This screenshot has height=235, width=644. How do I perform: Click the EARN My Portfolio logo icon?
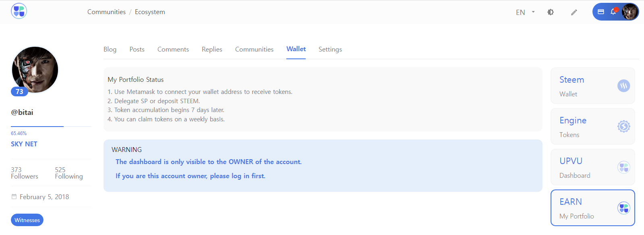click(x=623, y=208)
